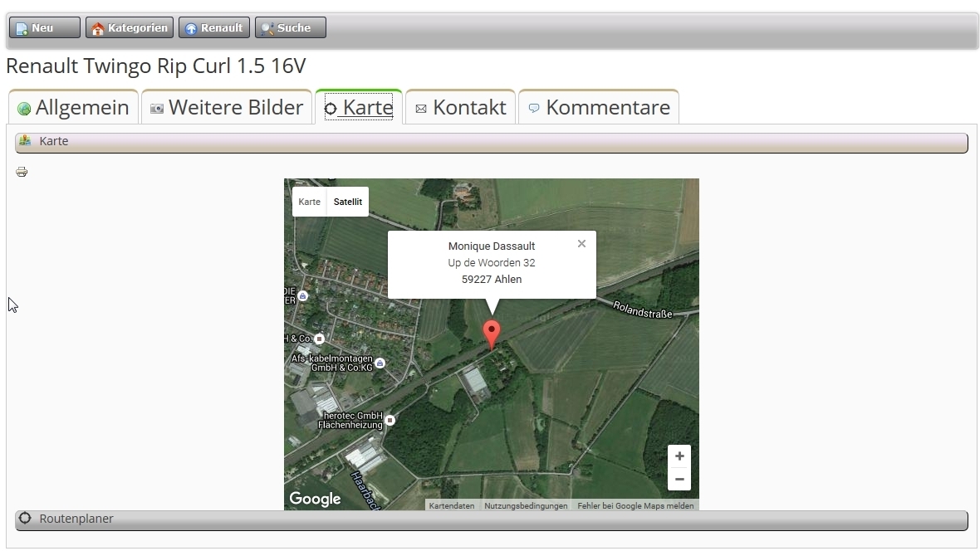
Task: Open the Kategorien page
Action: tap(130, 27)
